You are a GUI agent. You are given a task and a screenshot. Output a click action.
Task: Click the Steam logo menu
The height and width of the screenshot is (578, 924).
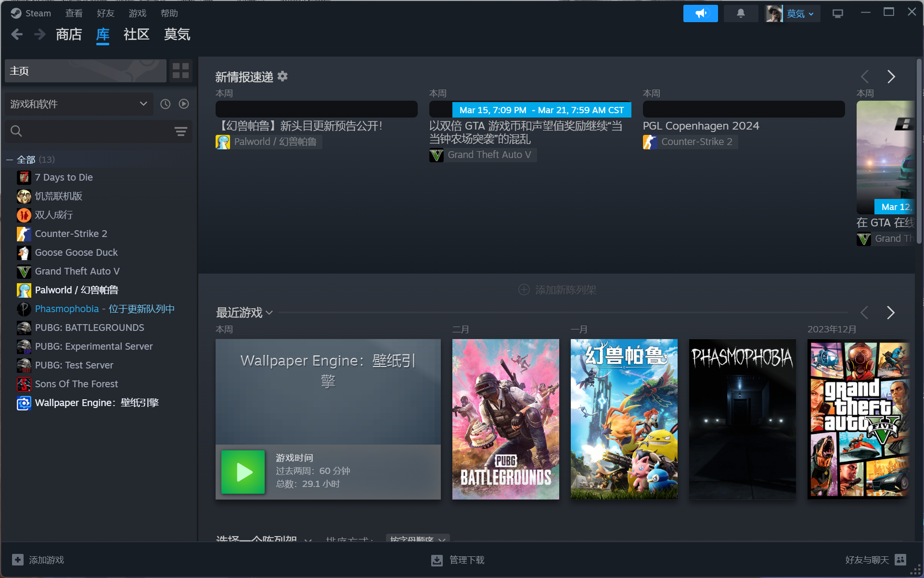[31, 13]
